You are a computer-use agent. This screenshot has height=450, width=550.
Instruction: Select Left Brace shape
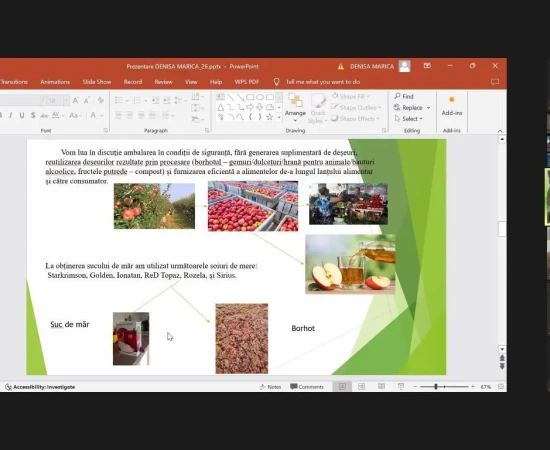pyautogui.click(x=250, y=117)
